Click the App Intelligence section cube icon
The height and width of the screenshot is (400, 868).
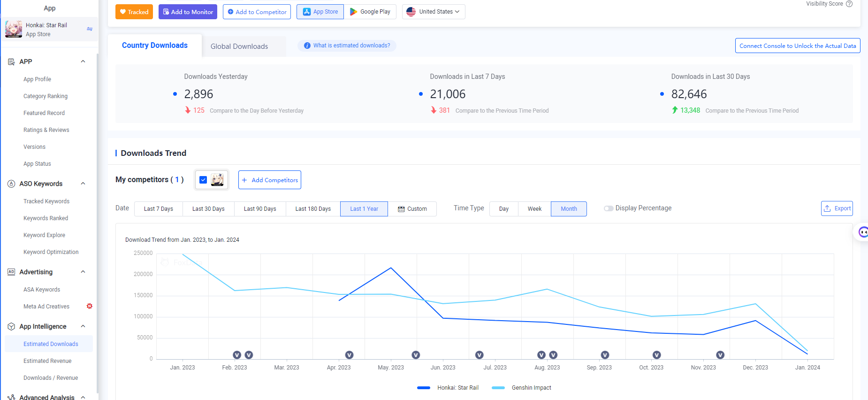(11, 326)
